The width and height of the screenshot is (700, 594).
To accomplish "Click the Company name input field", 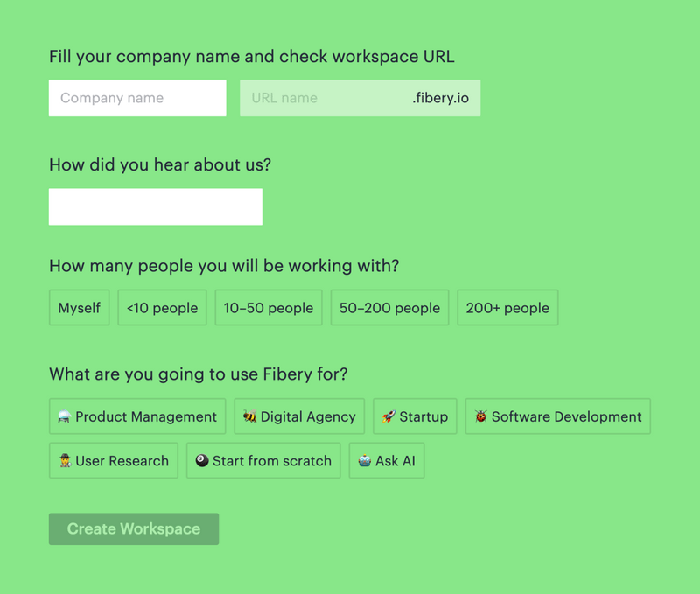I will point(136,98).
